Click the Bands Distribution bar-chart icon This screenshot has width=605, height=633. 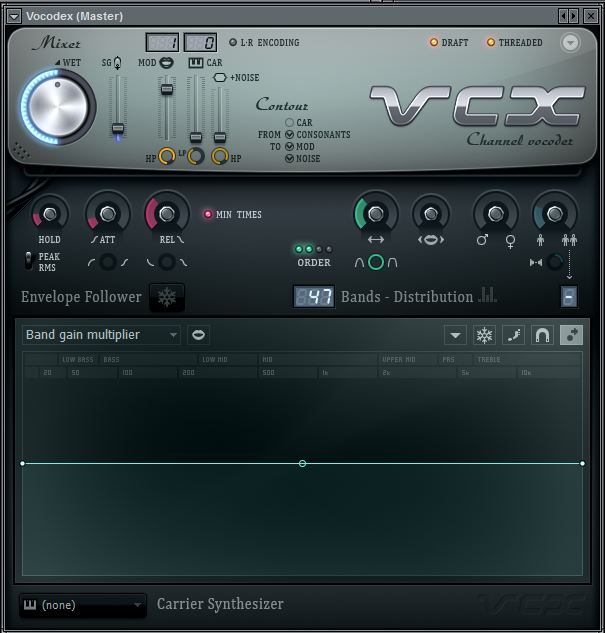point(488,295)
